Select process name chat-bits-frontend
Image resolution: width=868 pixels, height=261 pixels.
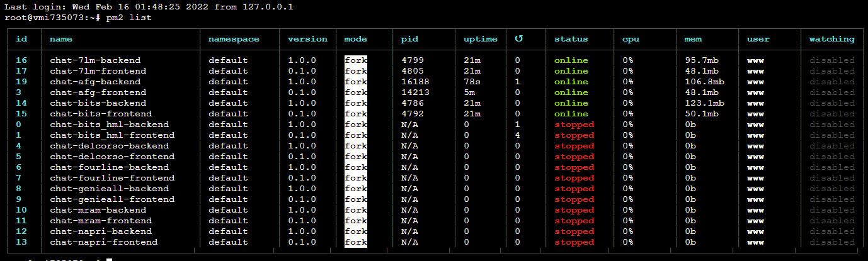coord(101,114)
